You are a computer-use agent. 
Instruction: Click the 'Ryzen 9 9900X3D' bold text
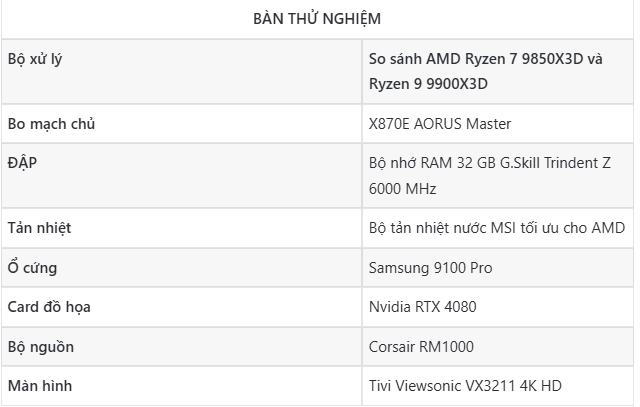coord(428,83)
